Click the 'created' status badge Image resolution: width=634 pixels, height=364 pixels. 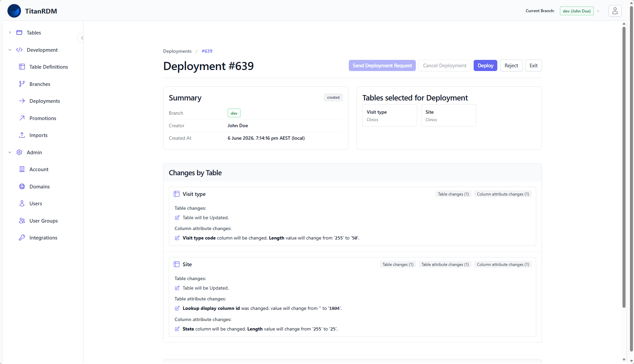[333, 97]
